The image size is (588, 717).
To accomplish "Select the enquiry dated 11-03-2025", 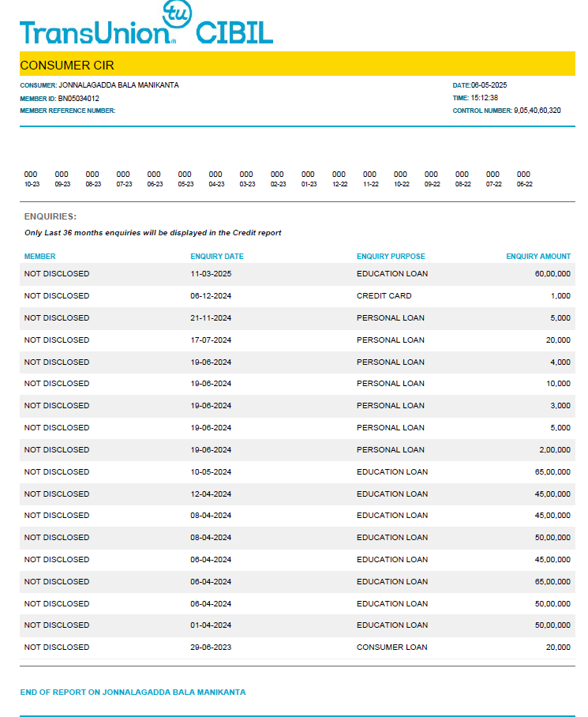I will (x=211, y=274).
